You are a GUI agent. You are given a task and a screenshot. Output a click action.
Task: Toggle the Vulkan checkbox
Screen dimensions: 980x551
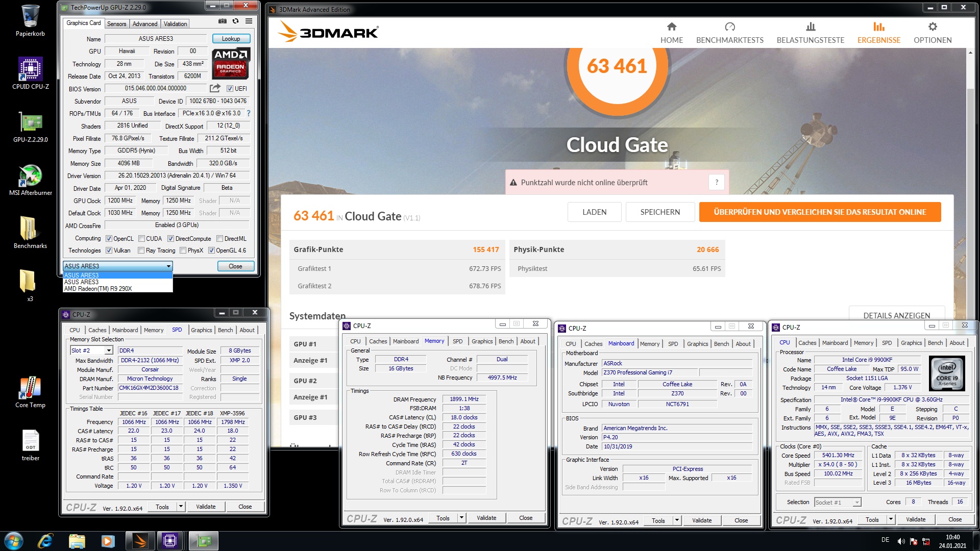point(109,251)
